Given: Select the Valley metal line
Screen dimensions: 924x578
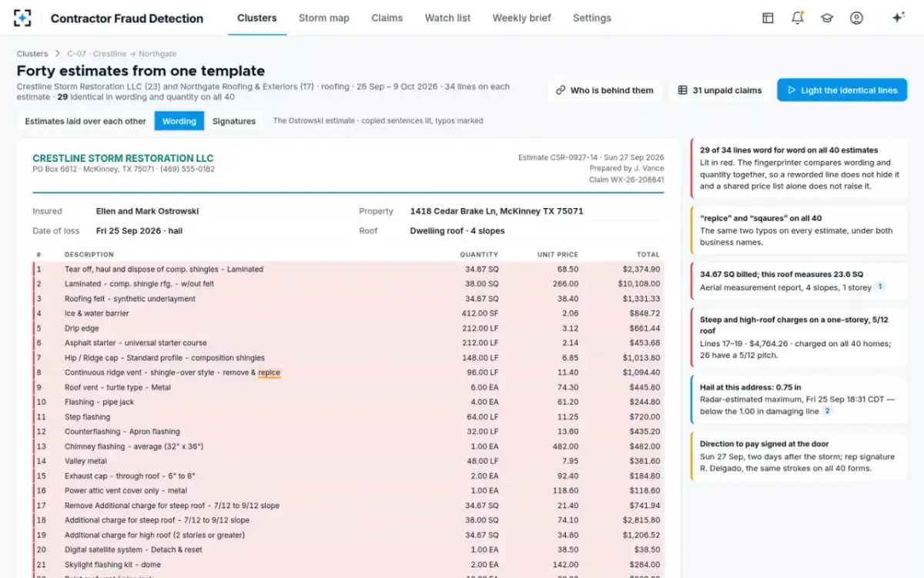Looking at the screenshot, I should tap(348, 462).
